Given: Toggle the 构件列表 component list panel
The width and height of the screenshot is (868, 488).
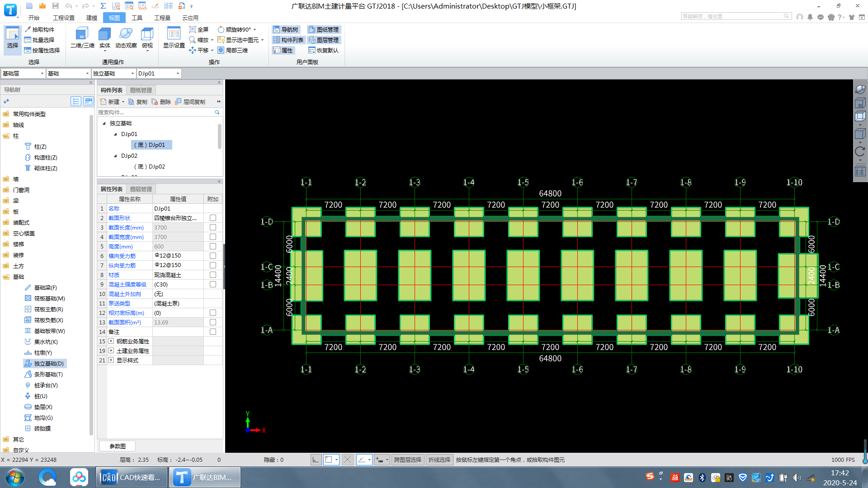Looking at the screenshot, I should [x=288, y=40].
